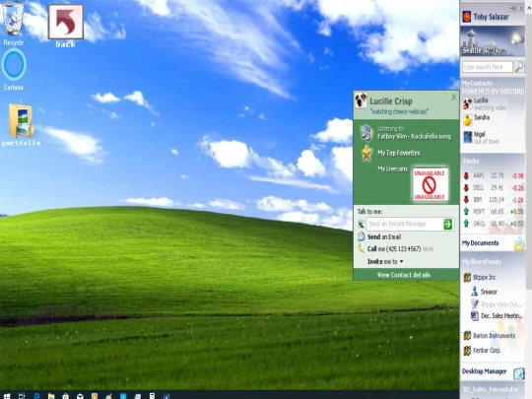Click the My SharePoints section header
This screenshot has height=399, width=532.
coord(481,262)
